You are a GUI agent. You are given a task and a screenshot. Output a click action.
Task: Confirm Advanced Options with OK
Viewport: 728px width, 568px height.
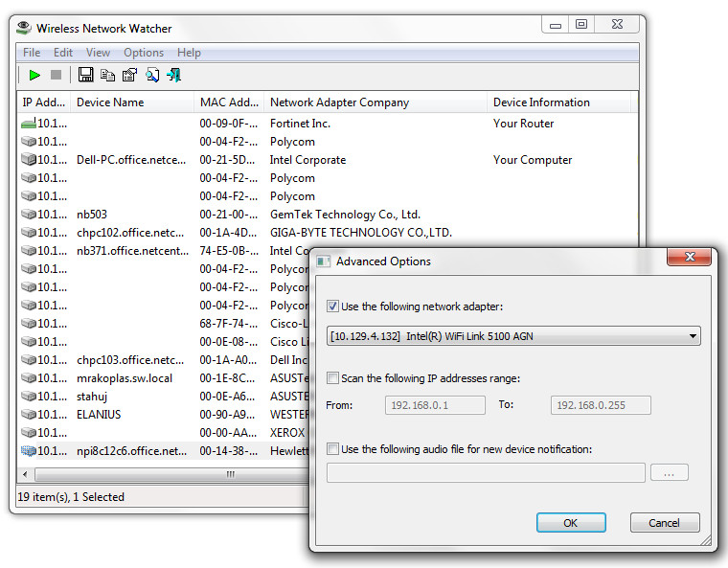tap(571, 522)
